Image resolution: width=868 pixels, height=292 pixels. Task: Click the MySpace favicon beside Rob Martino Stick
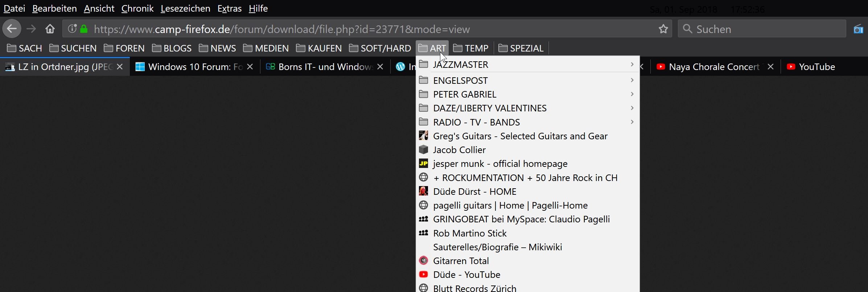[x=423, y=233]
